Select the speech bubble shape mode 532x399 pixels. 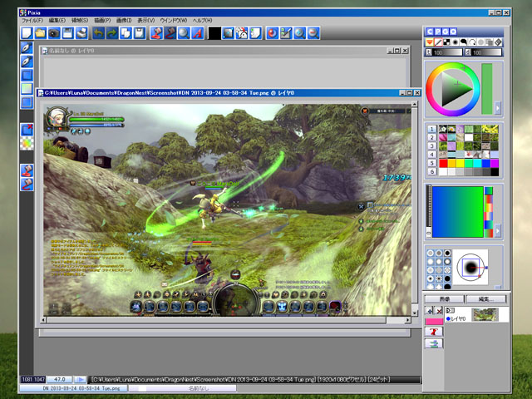click(464, 42)
